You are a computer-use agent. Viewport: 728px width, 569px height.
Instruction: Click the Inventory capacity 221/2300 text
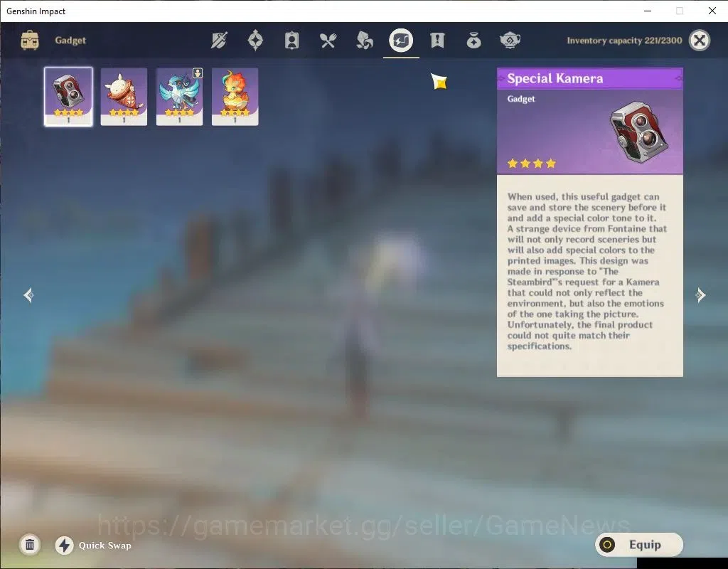coord(624,41)
